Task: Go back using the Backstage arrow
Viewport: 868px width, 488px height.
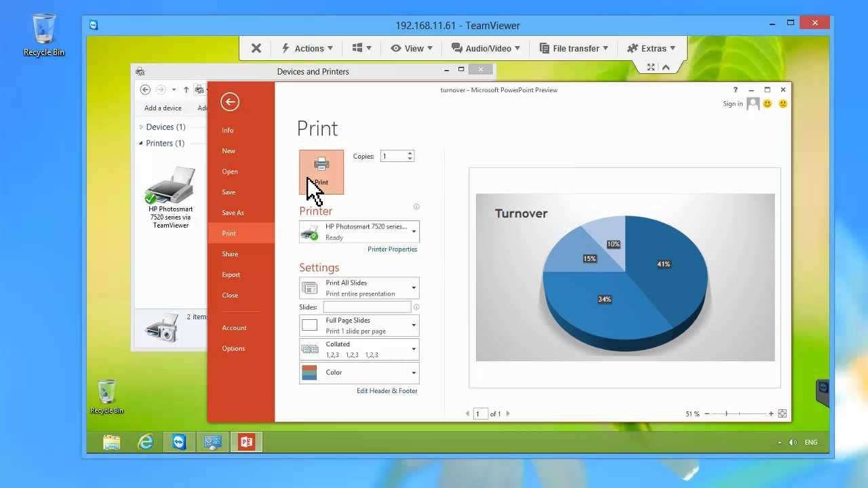Action: (x=230, y=102)
